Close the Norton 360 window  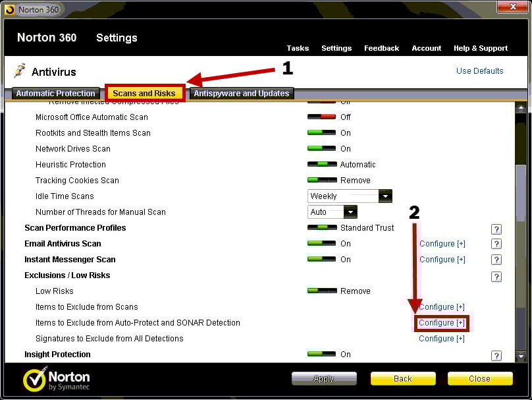(x=513, y=7)
